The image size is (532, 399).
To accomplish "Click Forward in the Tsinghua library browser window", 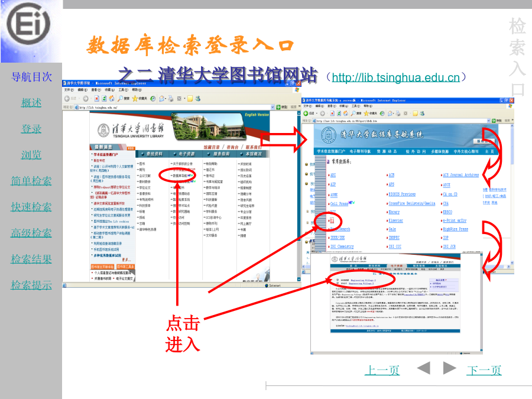I will click(86, 98).
